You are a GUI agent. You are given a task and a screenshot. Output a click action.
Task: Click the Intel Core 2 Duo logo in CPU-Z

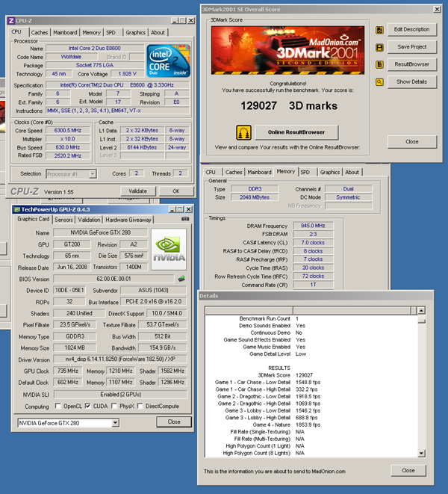click(169, 61)
